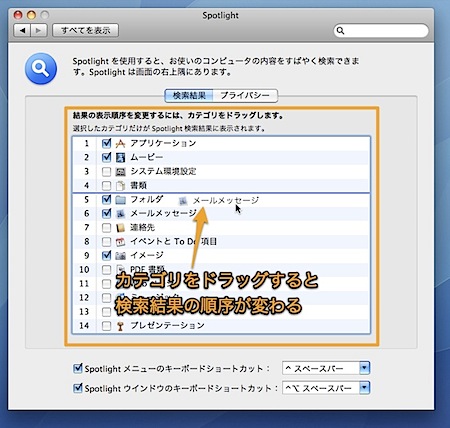Screen dimensions: 450x428
Task: Click row number 14 in the list
Action: pyautogui.click(x=84, y=325)
